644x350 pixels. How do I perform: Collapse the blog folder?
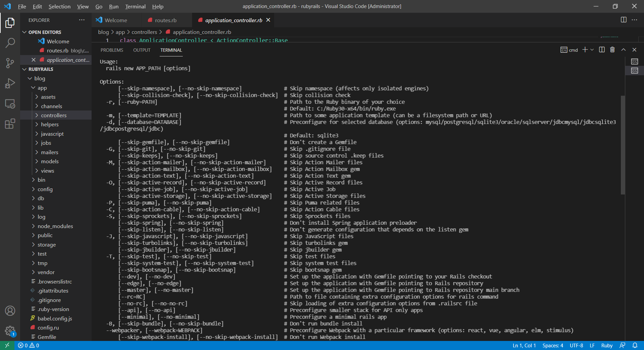click(x=56, y=78)
